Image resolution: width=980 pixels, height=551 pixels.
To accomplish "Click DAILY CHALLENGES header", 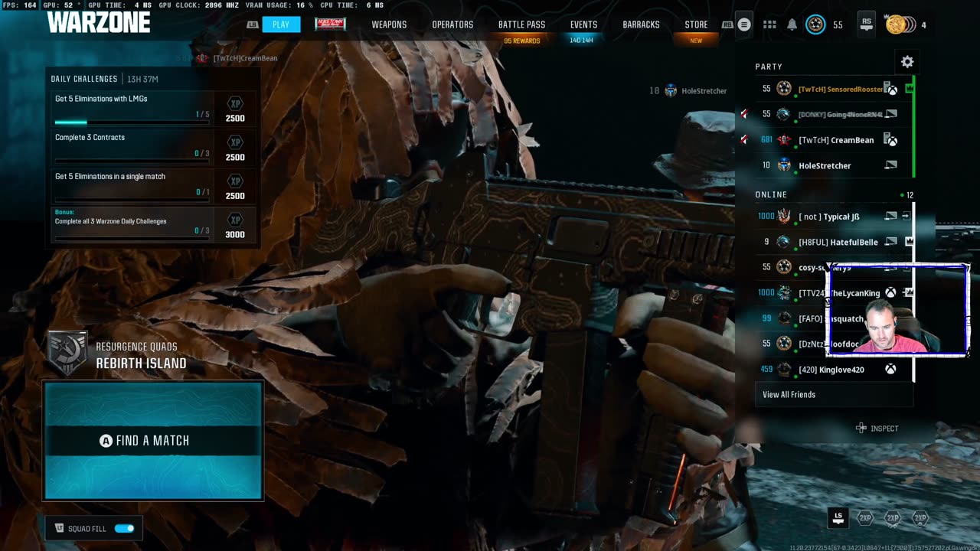I will click(x=84, y=79).
